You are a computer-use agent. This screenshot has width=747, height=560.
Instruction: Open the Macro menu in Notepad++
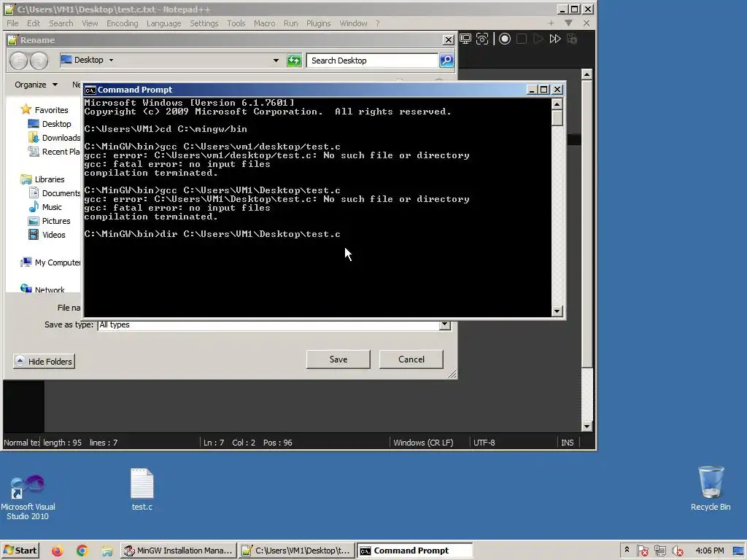[x=264, y=23]
